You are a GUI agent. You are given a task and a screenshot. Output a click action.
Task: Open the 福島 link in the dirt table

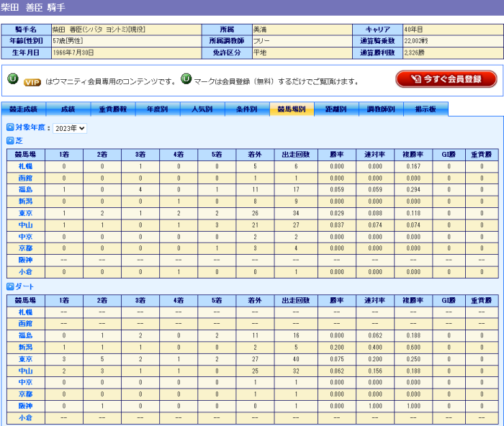coord(25,335)
